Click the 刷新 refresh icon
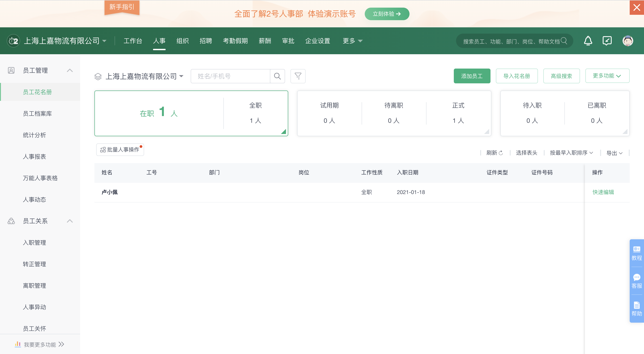The width and height of the screenshot is (644, 354). [501, 153]
